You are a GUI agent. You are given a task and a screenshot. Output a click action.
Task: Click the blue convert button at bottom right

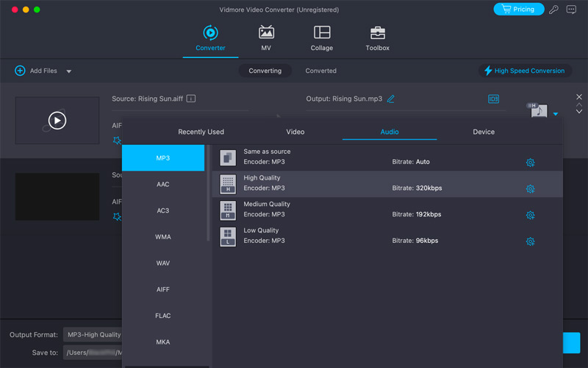pos(572,342)
